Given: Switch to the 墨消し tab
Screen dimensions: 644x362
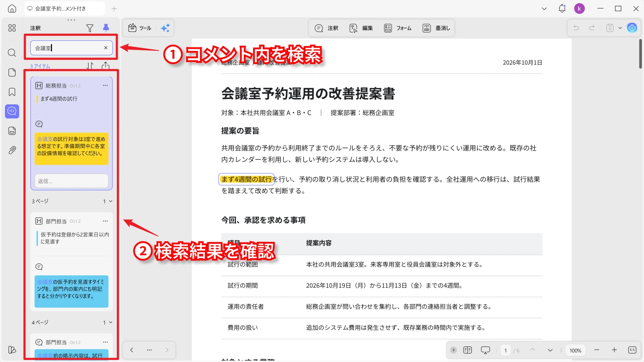Looking at the screenshot, I should click(436, 28).
